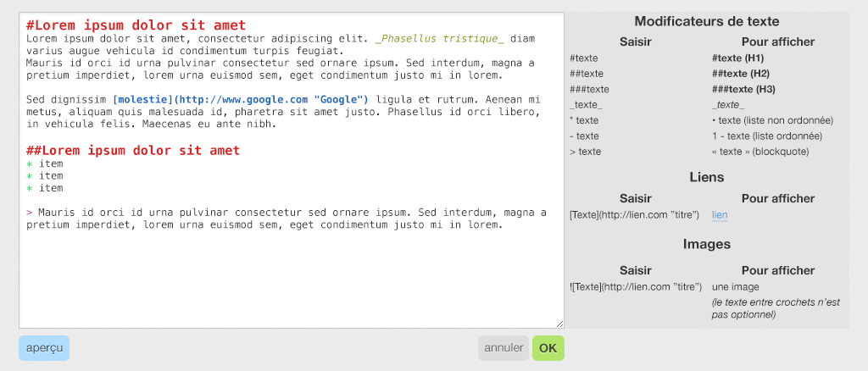Click the blue 'lien' example link
The height and width of the screenshot is (371, 868).
point(720,215)
